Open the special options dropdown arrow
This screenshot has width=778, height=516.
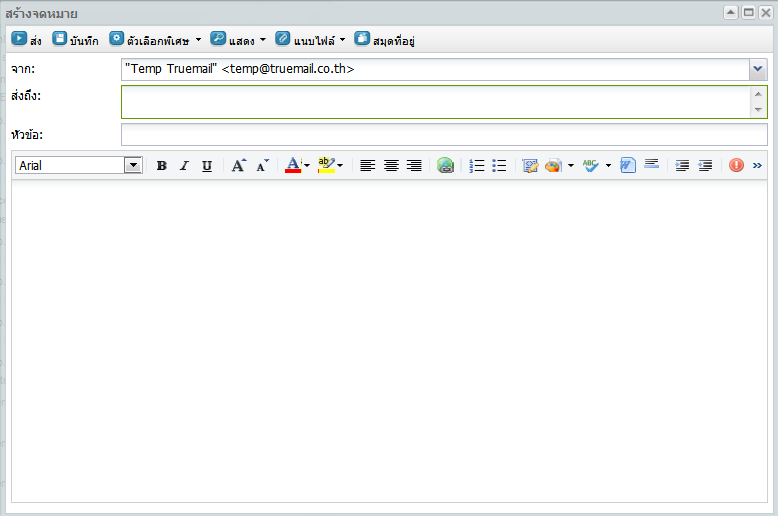point(198,40)
